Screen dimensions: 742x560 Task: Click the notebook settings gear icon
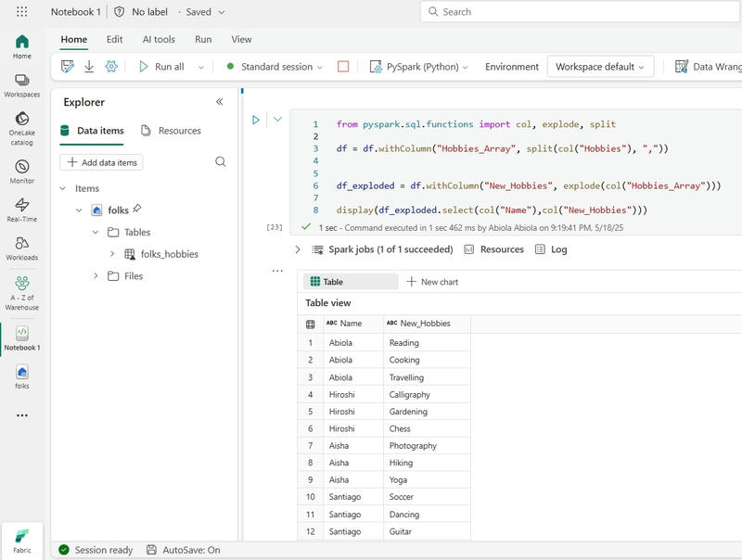click(x=111, y=67)
